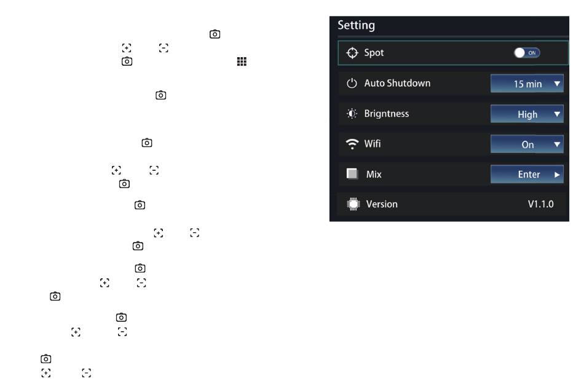Click the Version text label
This screenshot has width=584, height=392.
tap(382, 204)
